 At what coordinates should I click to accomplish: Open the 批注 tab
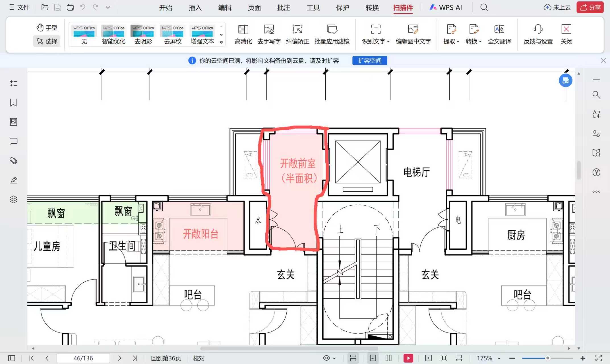pyautogui.click(x=284, y=8)
